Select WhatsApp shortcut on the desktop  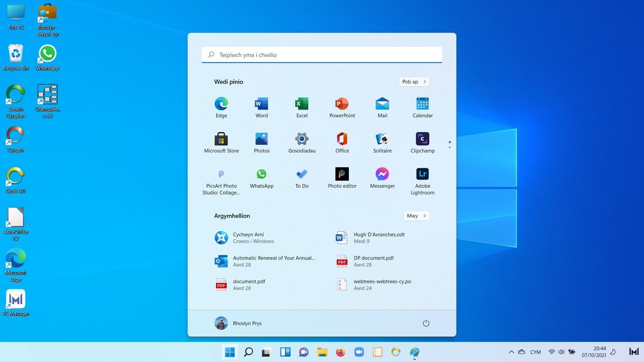[48, 57]
